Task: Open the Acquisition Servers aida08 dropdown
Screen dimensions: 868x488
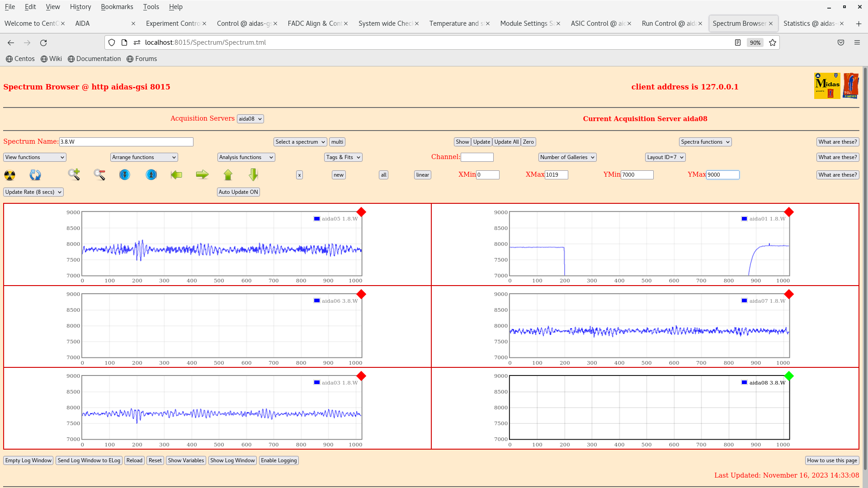Action: 250,119
